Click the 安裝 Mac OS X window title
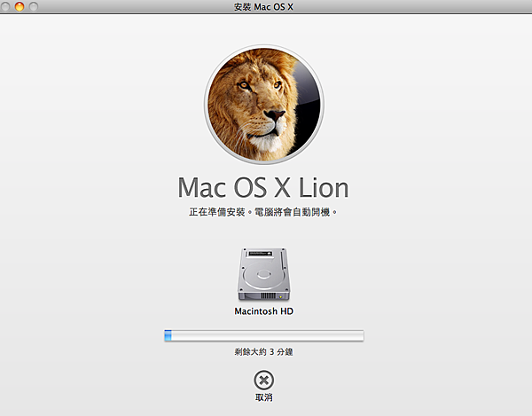The height and width of the screenshot is (416, 532). tap(263, 7)
